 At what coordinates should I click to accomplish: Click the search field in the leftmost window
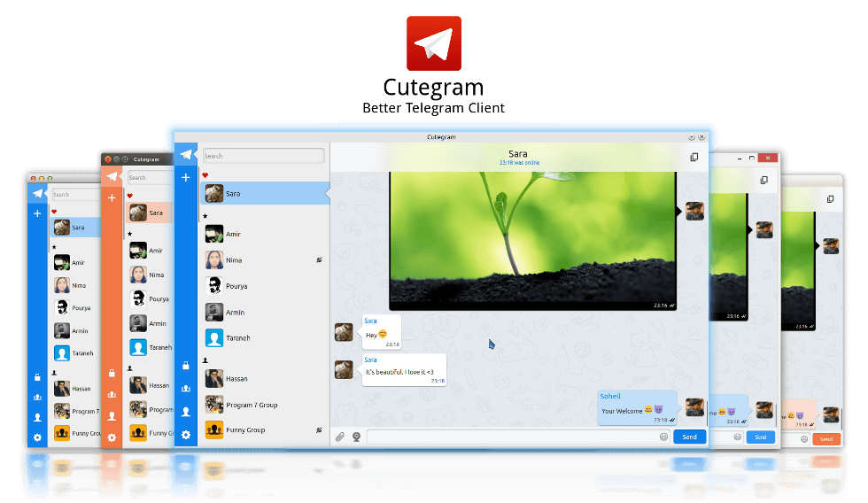click(76, 195)
